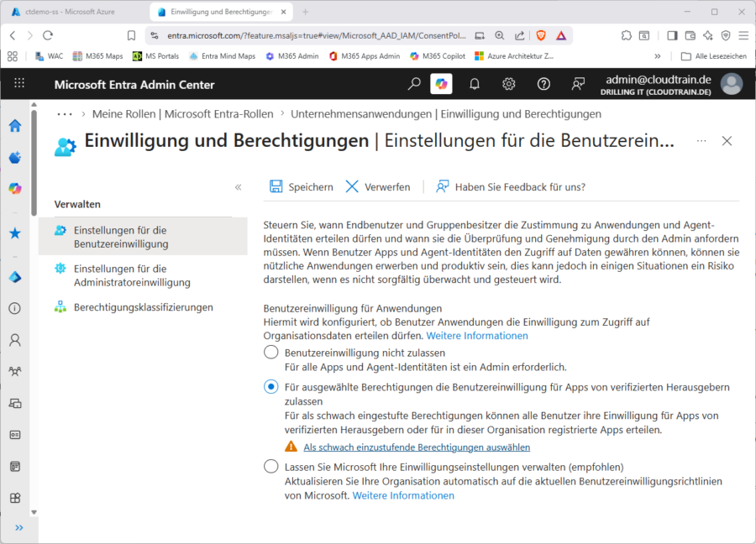This screenshot has width=756, height=544.
Task: Click Speichern to save settings
Action: pos(302,187)
